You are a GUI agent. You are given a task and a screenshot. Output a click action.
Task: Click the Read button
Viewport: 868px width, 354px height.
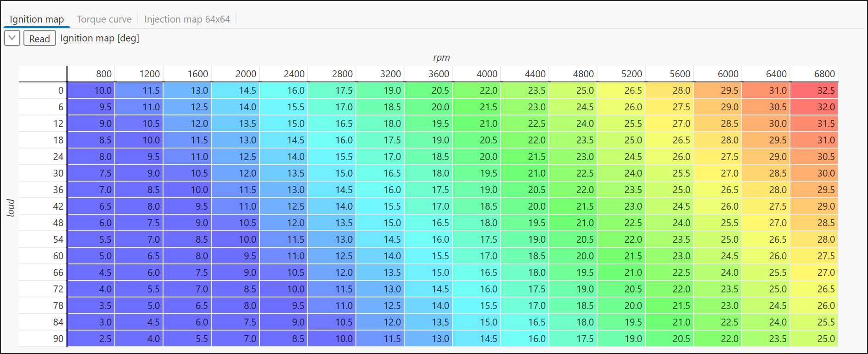point(39,38)
